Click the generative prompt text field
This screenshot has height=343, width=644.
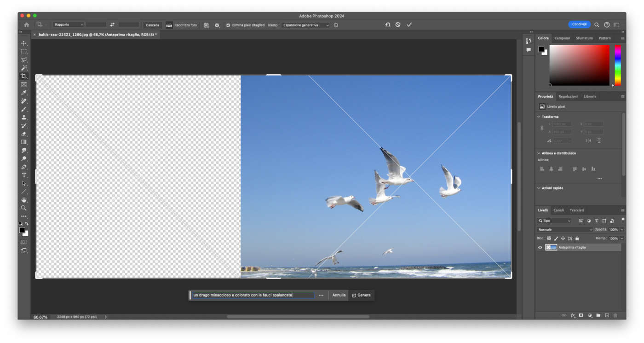[x=253, y=295]
